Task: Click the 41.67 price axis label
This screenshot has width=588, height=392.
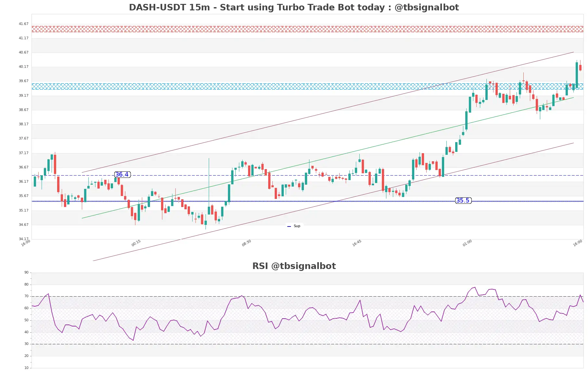Action: (x=23, y=24)
